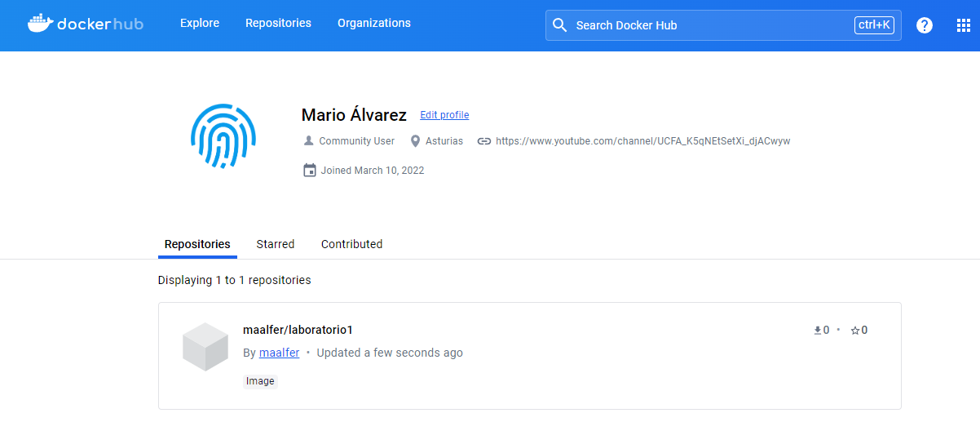Click the Community User person icon
The height and width of the screenshot is (422, 980).
coord(308,141)
